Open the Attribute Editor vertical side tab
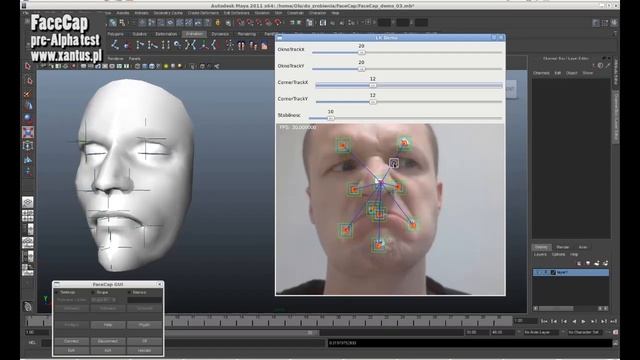Image resolution: width=640 pixels, height=360 pixels. click(x=616, y=72)
